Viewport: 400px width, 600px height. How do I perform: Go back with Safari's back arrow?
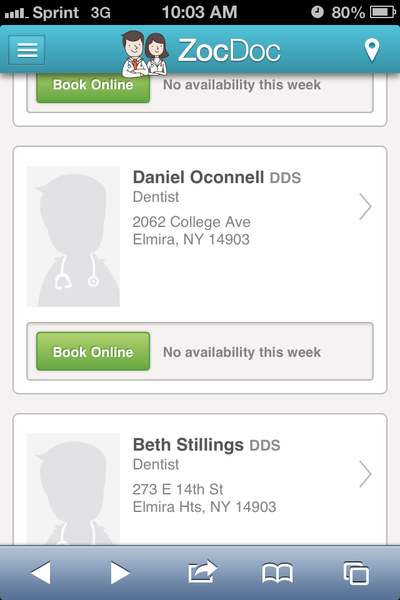(x=41, y=573)
